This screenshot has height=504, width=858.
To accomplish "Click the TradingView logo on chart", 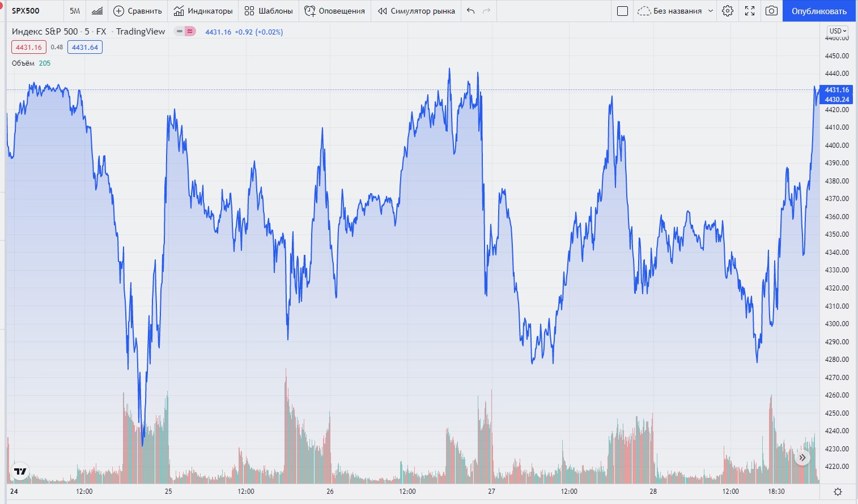I will [x=20, y=471].
